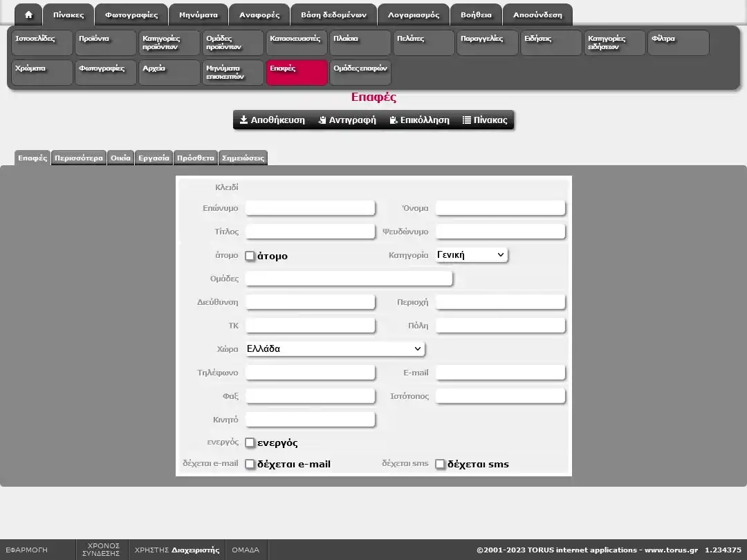Open the Σημειώσεις tab
Screen dimensions: 747x560
[242, 158]
